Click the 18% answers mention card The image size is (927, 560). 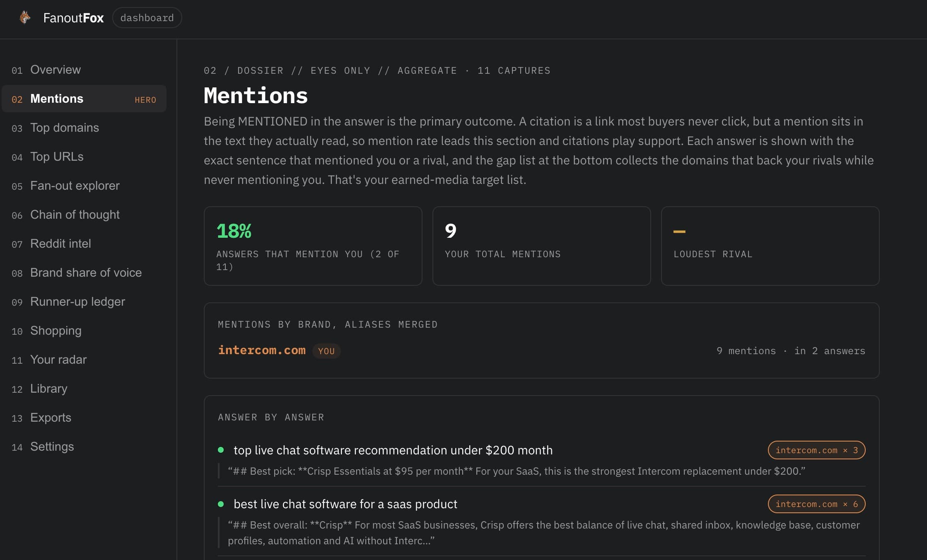[313, 246]
